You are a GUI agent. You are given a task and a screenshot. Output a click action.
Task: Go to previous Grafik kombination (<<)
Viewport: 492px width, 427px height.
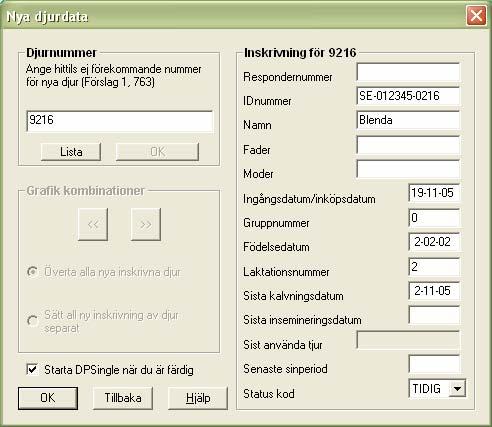93,224
